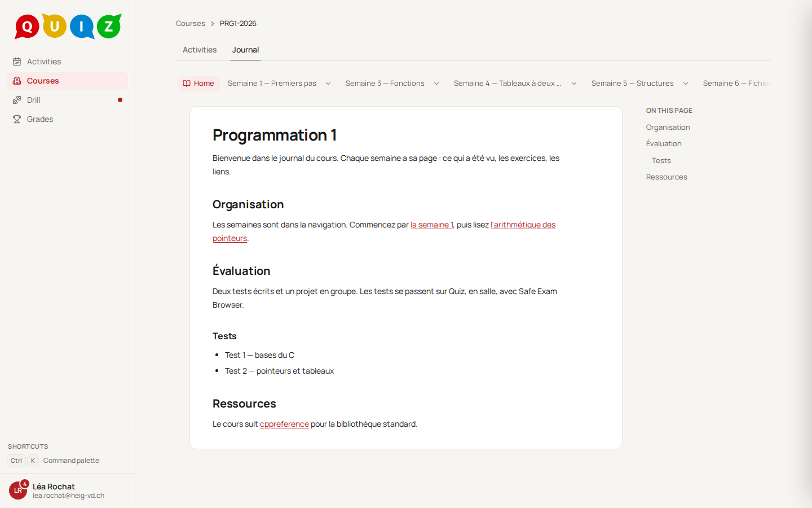
Task: Click PRG1-2026 in the breadcrumb
Action: pos(238,23)
